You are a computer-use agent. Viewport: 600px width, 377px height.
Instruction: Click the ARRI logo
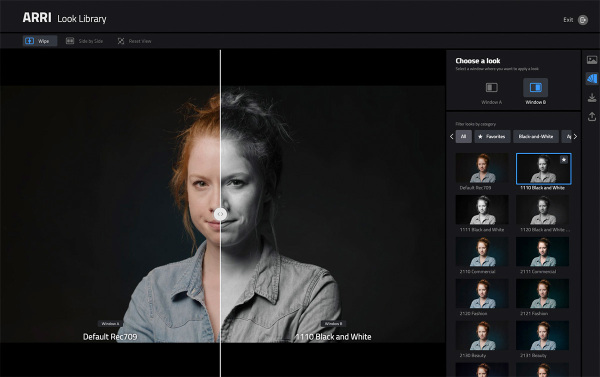click(x=37, y=18)
